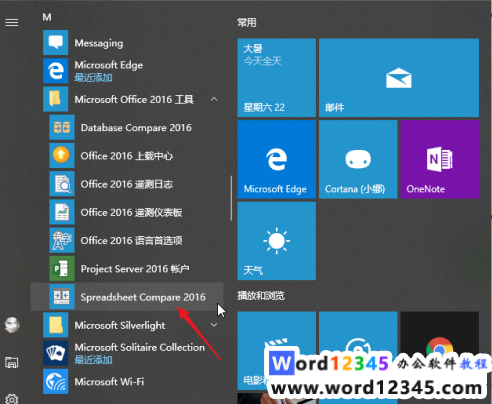The image size is (492, 404).
Task: Open the 天气 weather tile
Action: tap(277, 241)
